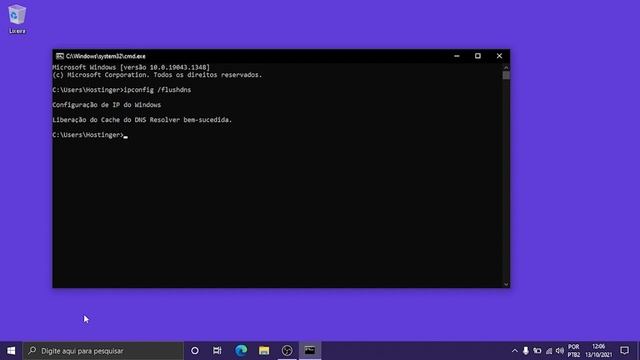Screen dimensions: 640x360
Task: Open the network tray icon
Action: coord(549,351)
